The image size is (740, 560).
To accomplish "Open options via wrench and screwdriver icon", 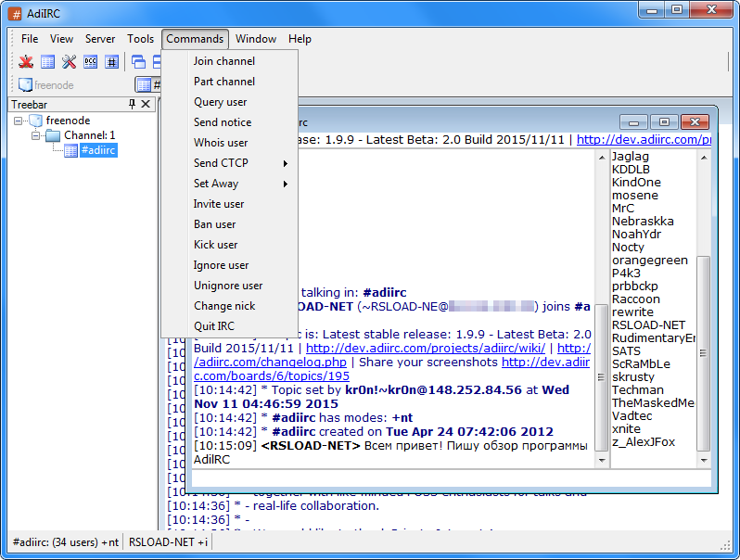I will [x=69, y=62].
